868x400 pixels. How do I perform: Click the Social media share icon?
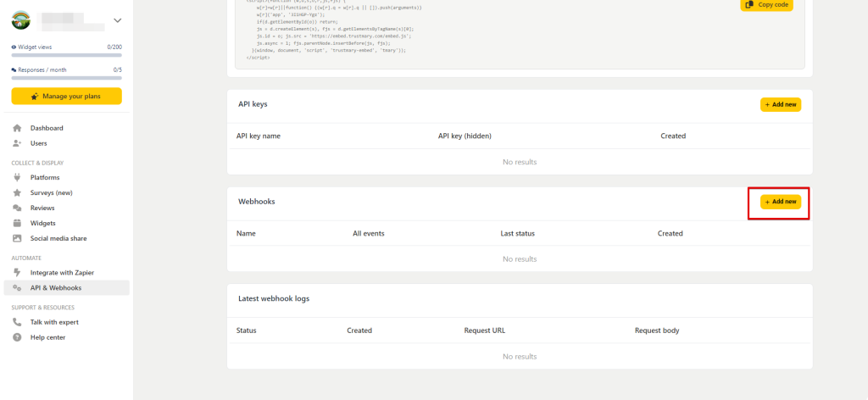[x=17, y=238]
